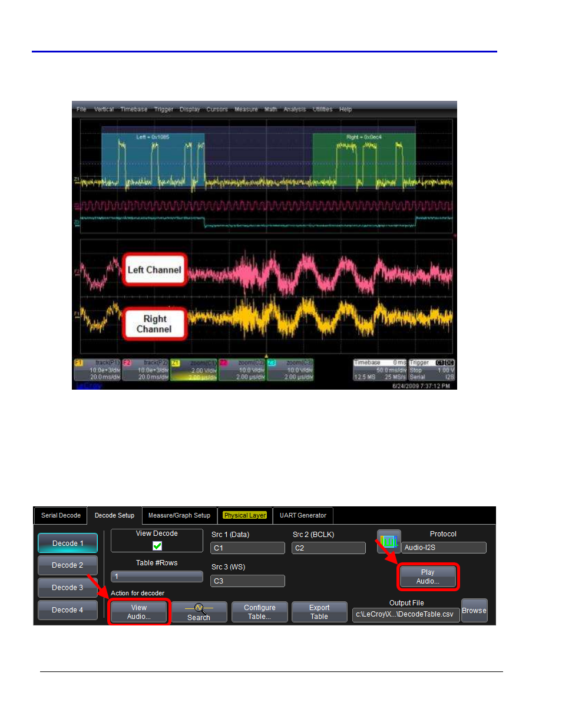Open the Z3 zoom(C3) trace descriptor
This screenshot has width=562, height=728.
point(290,370)
